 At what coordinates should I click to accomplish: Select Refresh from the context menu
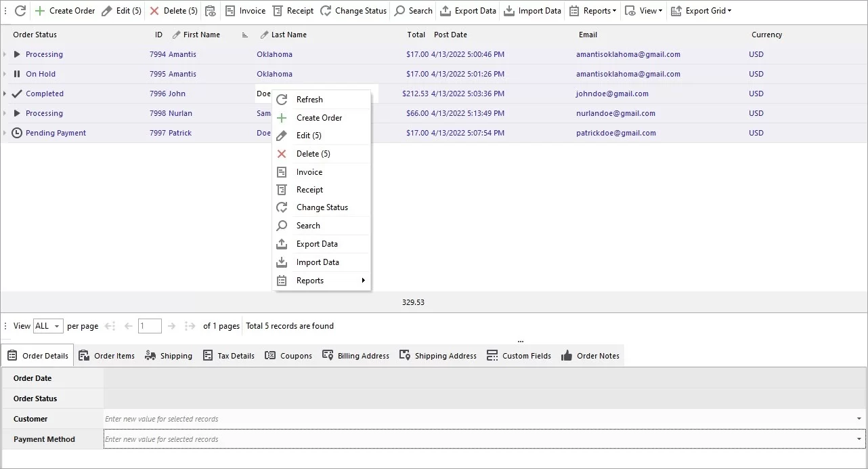[309, 99]
